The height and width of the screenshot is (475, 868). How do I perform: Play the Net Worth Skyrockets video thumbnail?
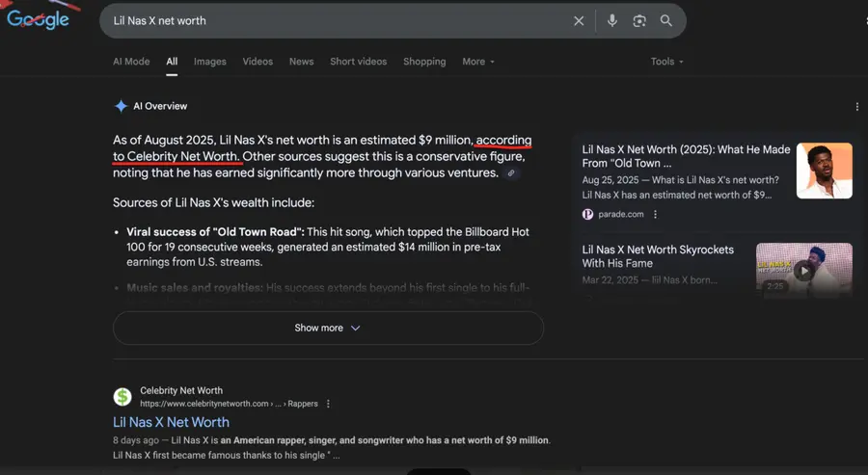pyautogui.click(x=803, y=271)
